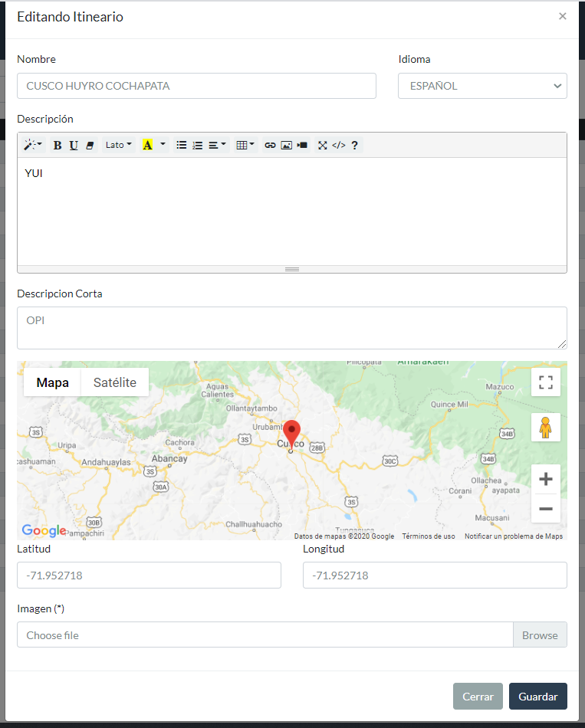Switch map to Satélite view

tap(115, 382)
